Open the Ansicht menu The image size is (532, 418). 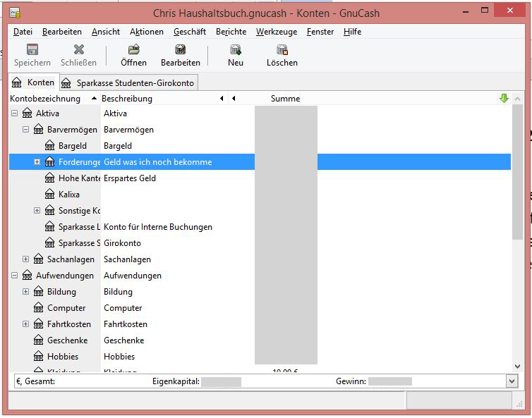[x=106, y=32]
